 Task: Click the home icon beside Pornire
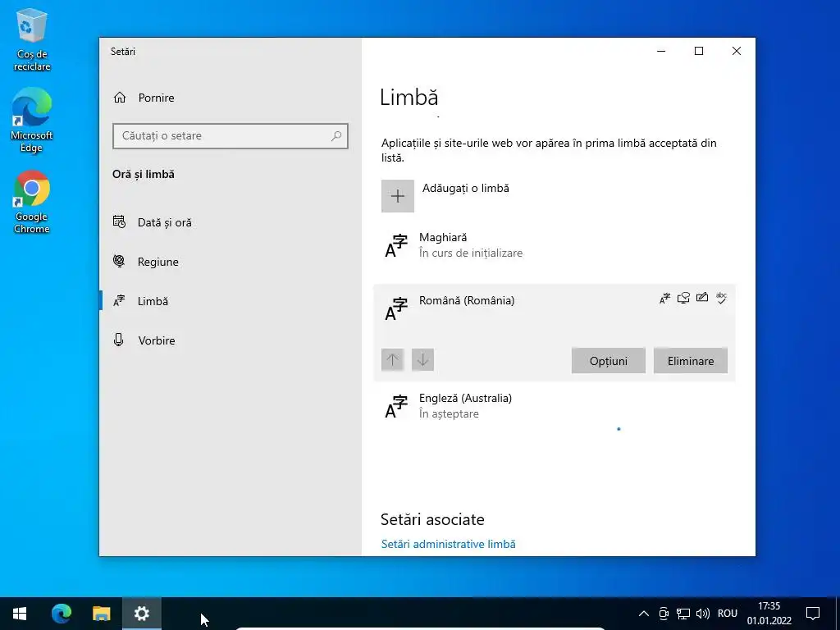tap(120, 98)
